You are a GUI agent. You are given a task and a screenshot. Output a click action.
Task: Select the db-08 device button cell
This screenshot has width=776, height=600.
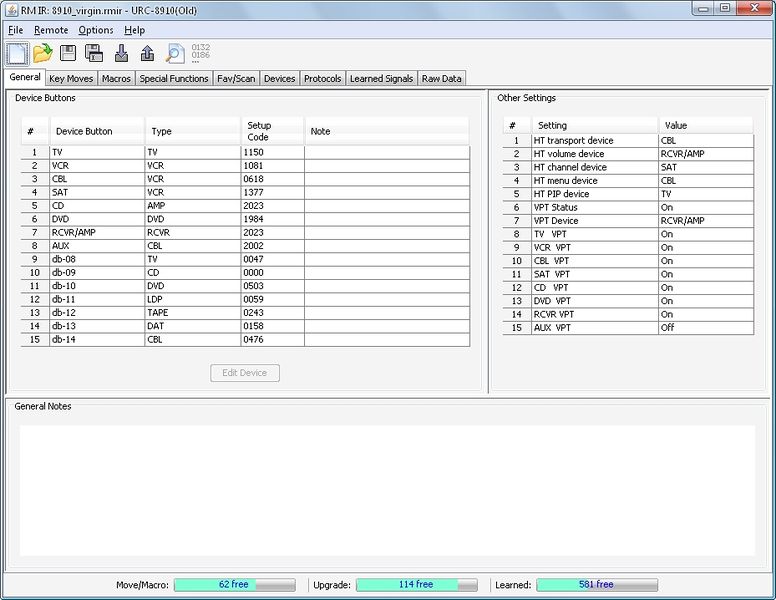97,259
